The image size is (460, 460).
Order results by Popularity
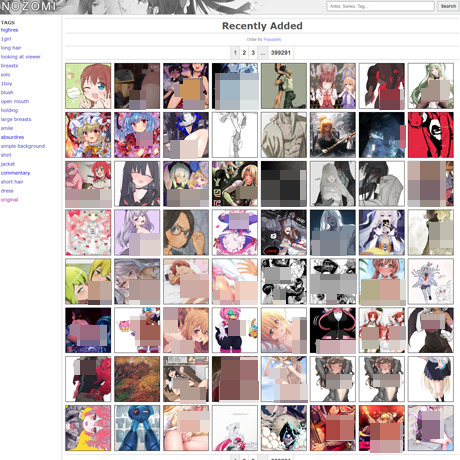pos(272,39)
